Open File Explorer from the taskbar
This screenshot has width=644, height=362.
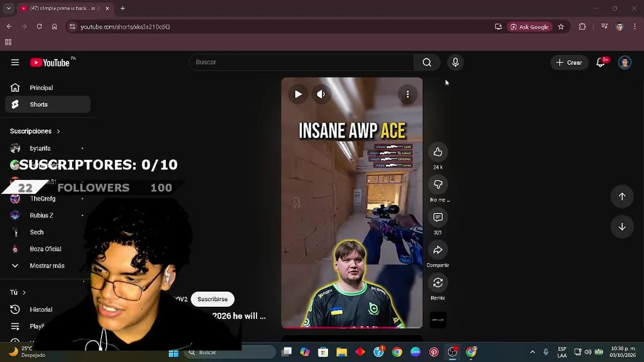342,352
